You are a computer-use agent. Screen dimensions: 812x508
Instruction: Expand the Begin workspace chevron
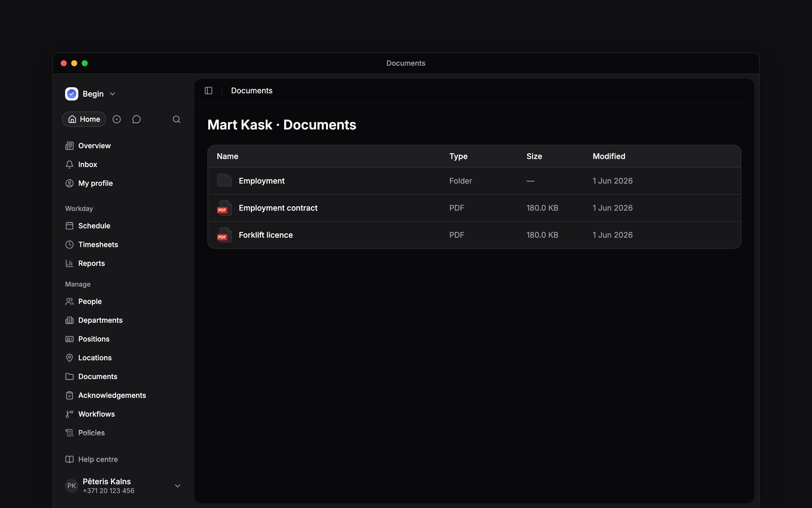[113, 94]
